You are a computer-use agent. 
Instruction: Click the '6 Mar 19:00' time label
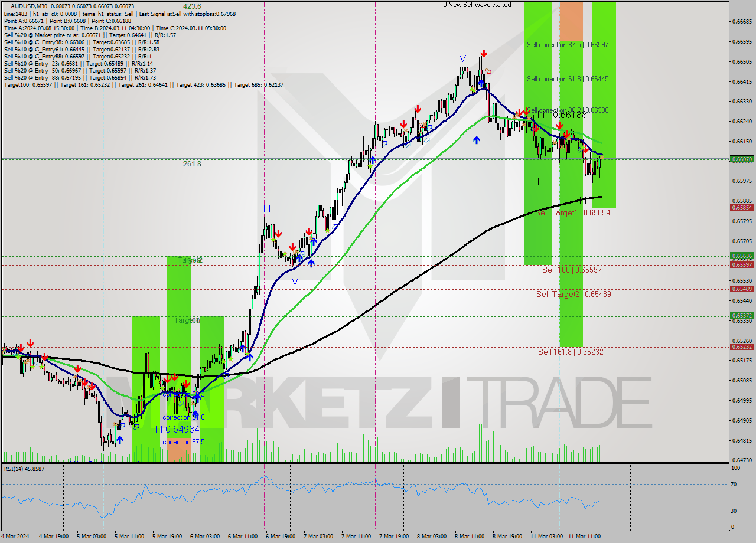coord(281,537)
